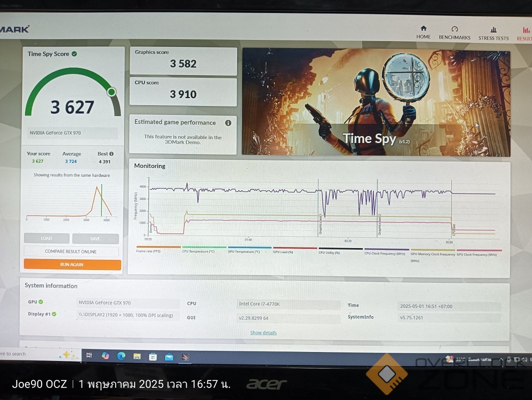Click the SystemInfo version v5.75.1261
This screenshot has height=400, width=532.
[x=448, y=317]
